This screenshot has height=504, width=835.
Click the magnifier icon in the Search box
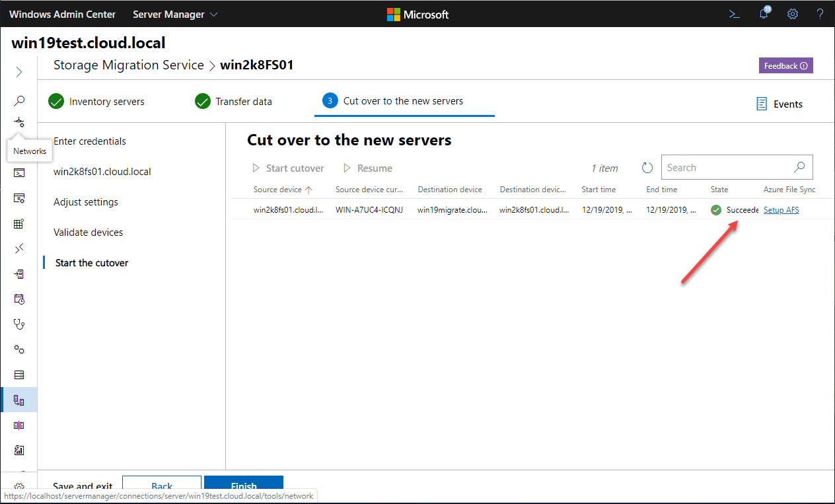(x=799, y=167)
